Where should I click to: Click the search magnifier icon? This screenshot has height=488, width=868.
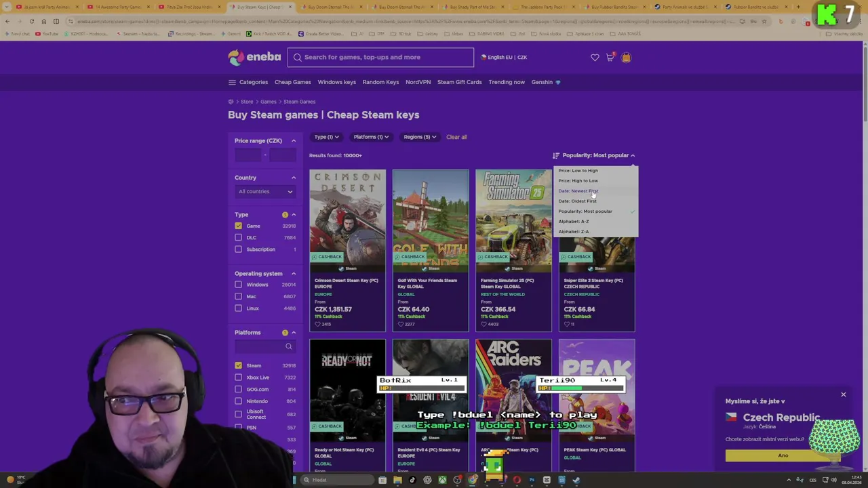pyautogui.click(x=297, y=57)
